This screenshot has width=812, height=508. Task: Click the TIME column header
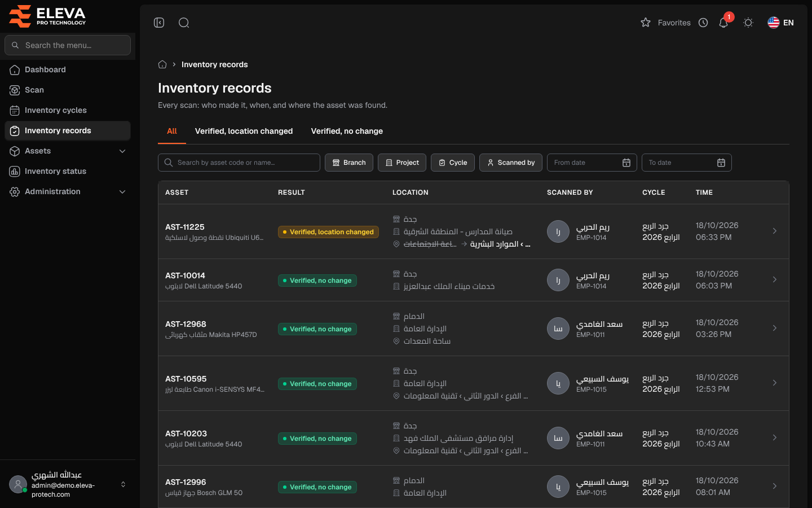(x=704, y=192)
